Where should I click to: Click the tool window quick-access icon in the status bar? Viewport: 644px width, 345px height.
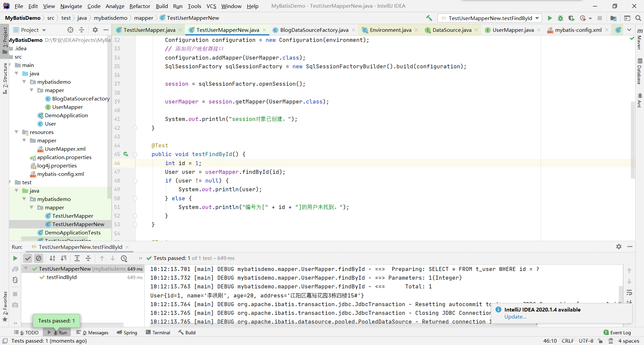tap(5, 341)
